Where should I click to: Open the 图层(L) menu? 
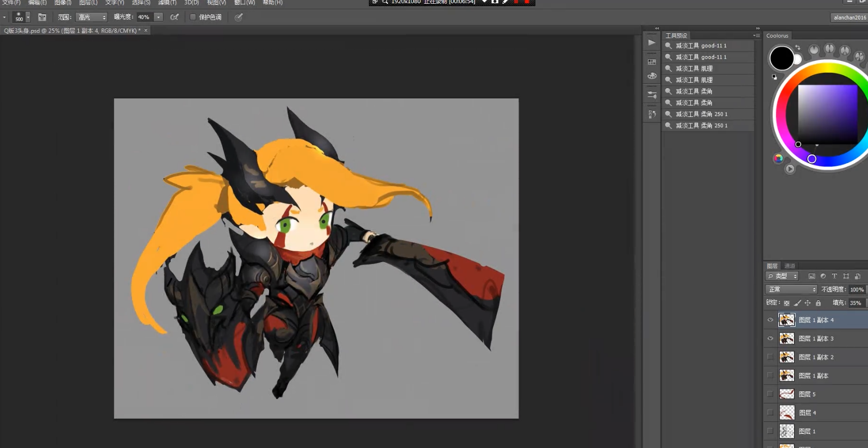pos(89,3)
